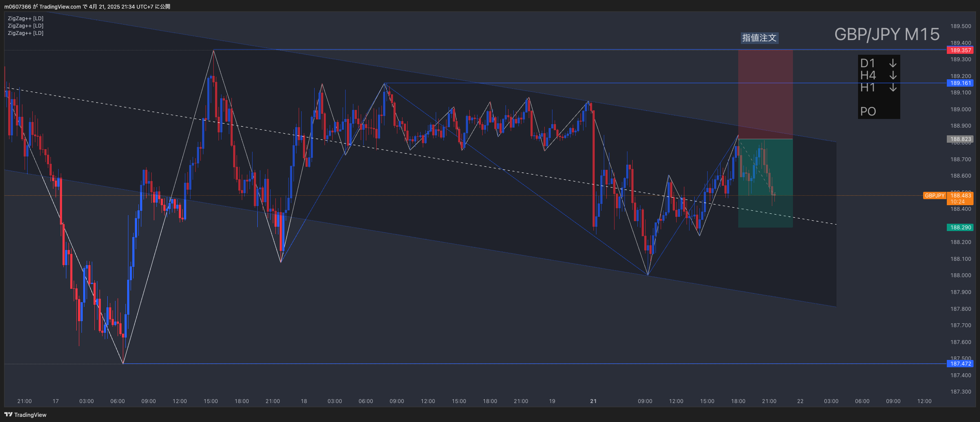
Task: Click the green take-profit zone of the position
Action: point(765,211)
